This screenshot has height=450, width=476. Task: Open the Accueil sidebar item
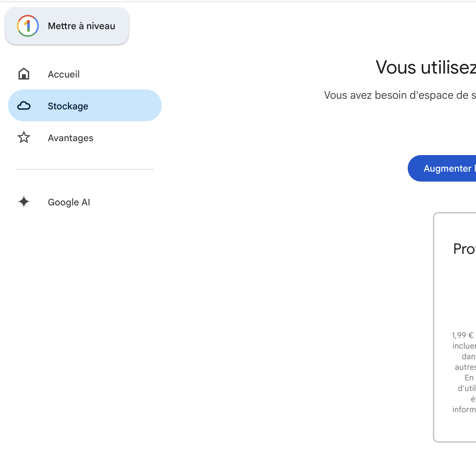coord(64,74)
